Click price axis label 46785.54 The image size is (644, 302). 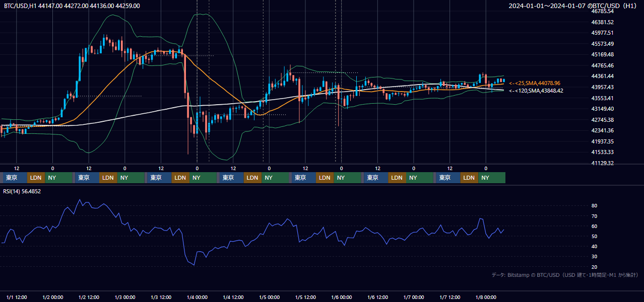click(x=603, y=11)
